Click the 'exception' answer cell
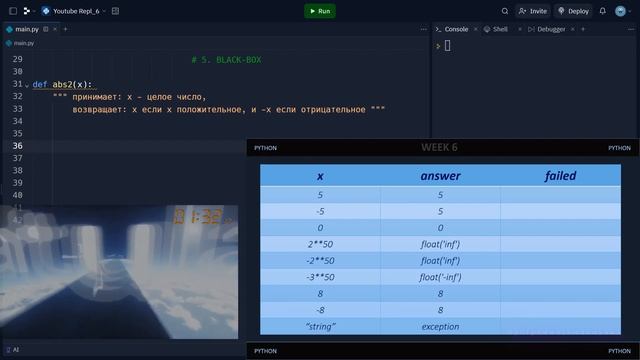The height and width of the screenshot is (360, 640). pyautogui.click(x=440, y=327)
